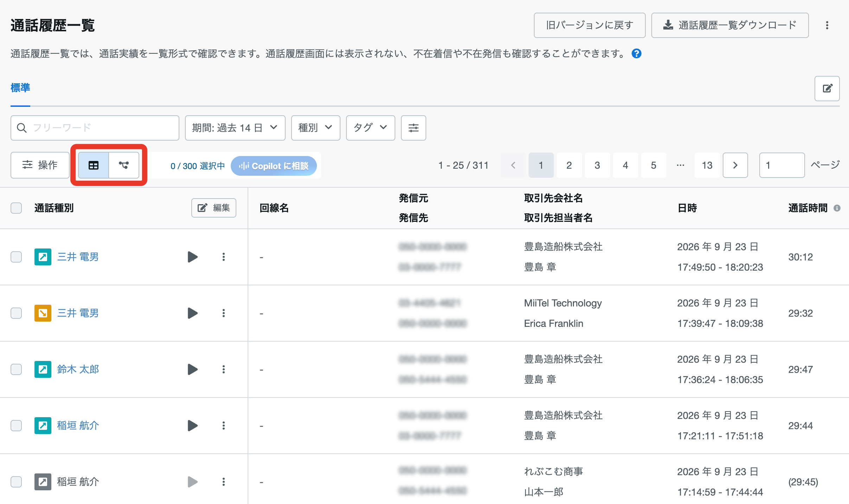Play the 29:32 call recording

coord(192,313)
